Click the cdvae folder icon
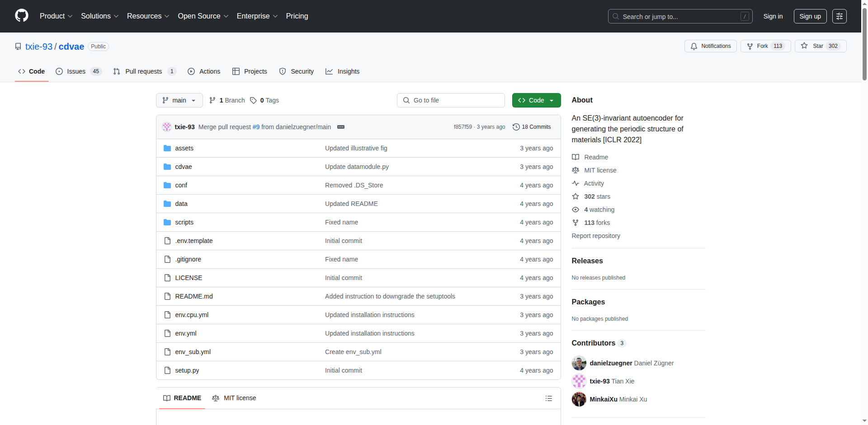Screen dimensions: 868x425 [x=167, y=167]
